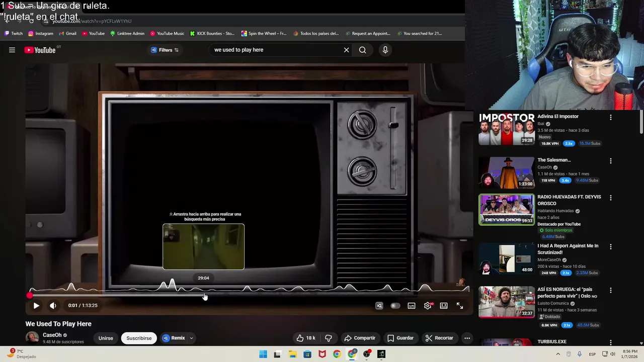Click the Compartir share button

[x=360, y=338]
